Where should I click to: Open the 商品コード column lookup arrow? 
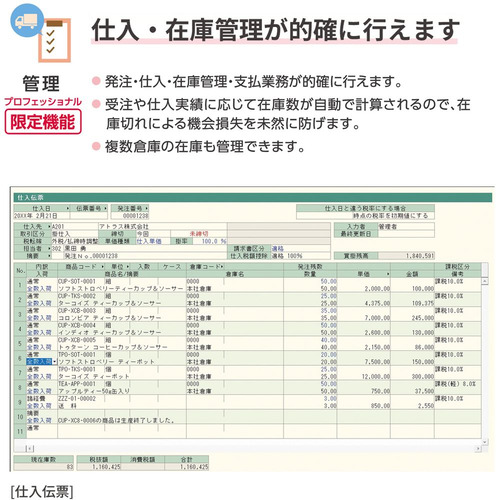[103, 267]
